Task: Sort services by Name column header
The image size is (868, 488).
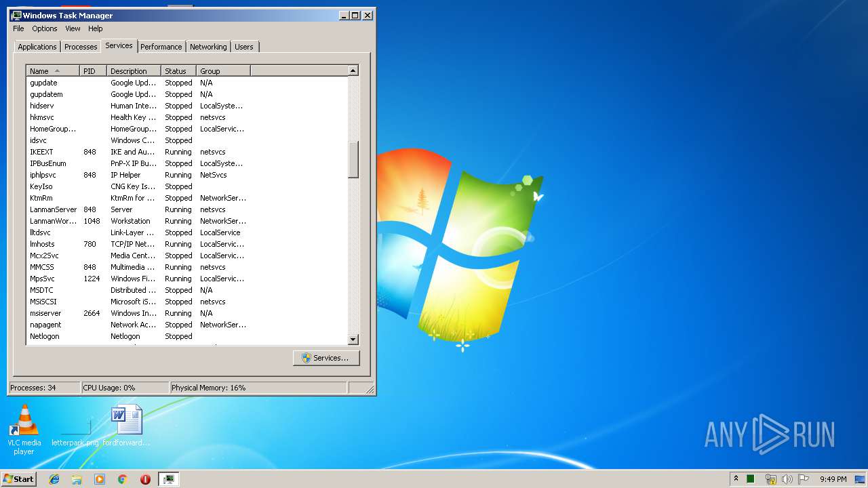Action: pyautogui.click(x=53, y=70)
